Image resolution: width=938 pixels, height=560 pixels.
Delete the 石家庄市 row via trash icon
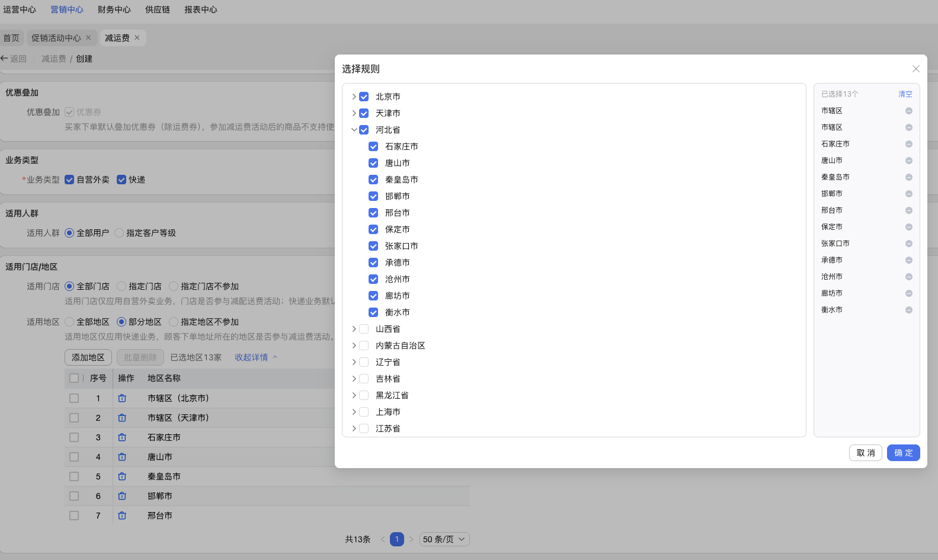point(122,437)
